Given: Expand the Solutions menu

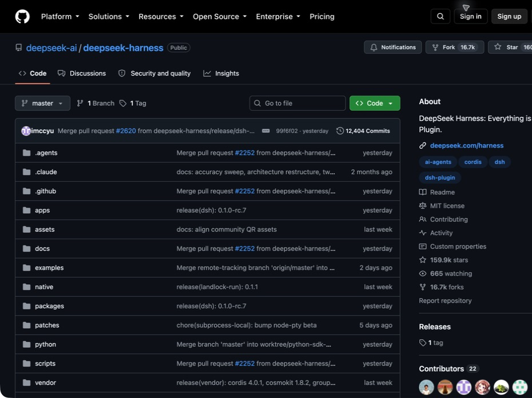Looking at the screenshot, I should tap(109, 17).
